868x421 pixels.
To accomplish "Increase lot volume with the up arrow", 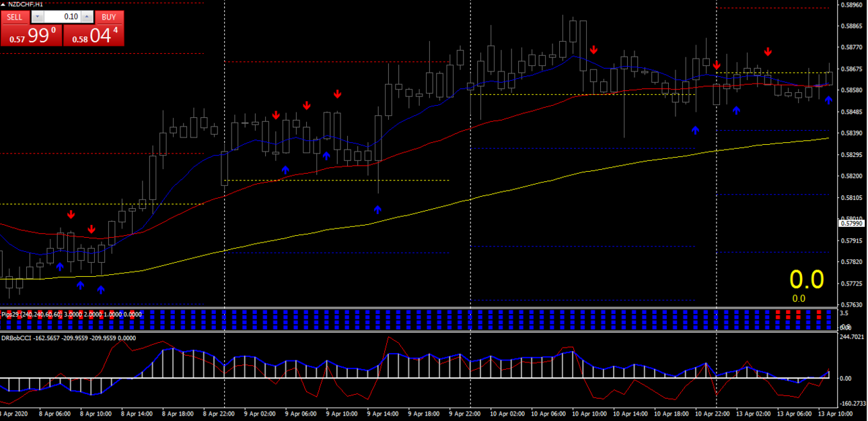I will 86,17.
